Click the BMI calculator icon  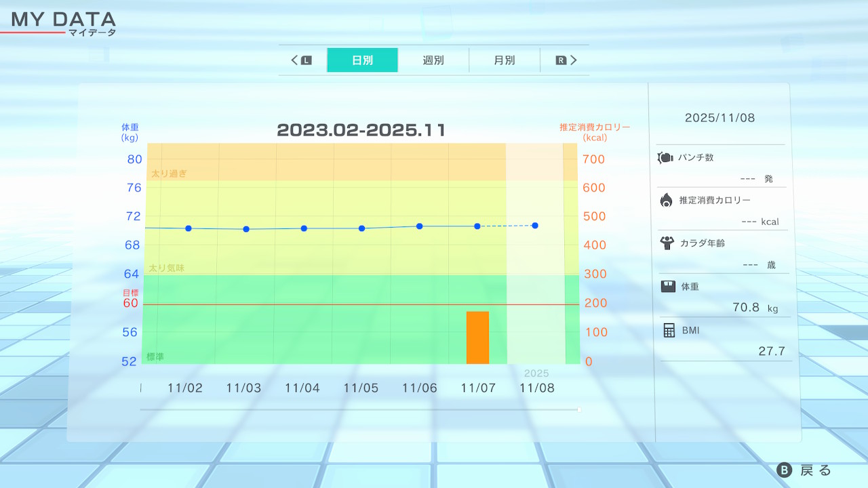click(x=669, y=330)
